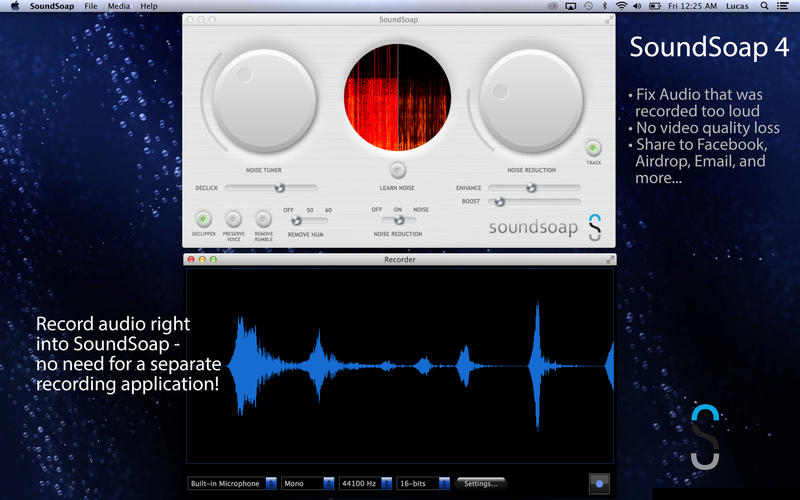Open Notification Center list icon
The width and height of the screenshot is (800, 500).
click(x=782, y=6)
